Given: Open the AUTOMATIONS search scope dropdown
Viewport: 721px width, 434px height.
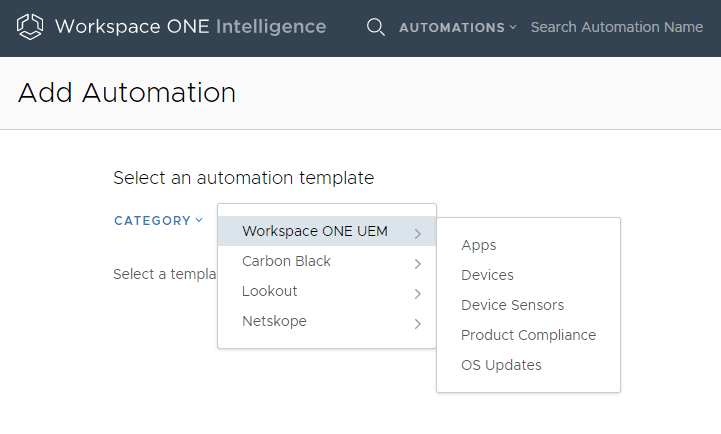Looking at the screenshot, I should point(458,28).
